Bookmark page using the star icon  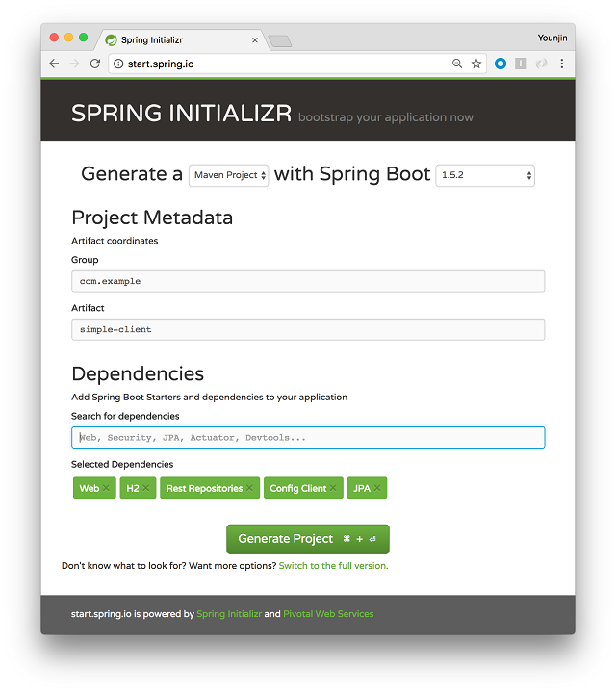(476, 64)
